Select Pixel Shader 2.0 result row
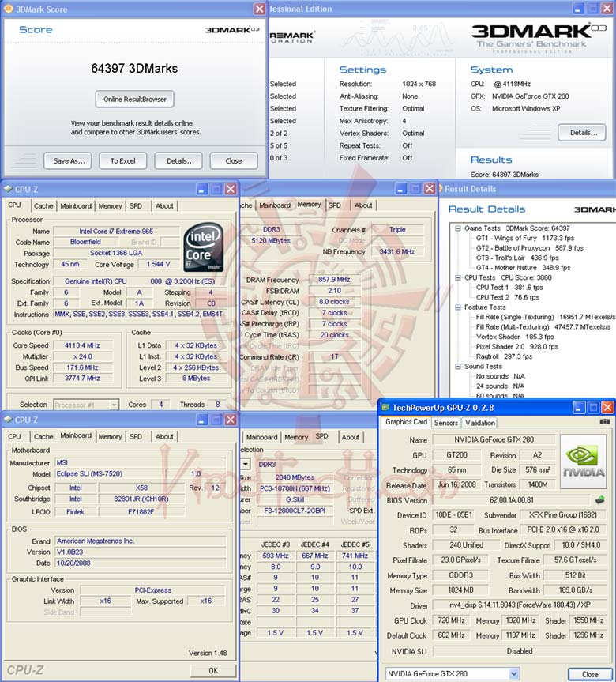Viewport: 616px width, 682px height. pyautogui.click(x=516, y=347)
